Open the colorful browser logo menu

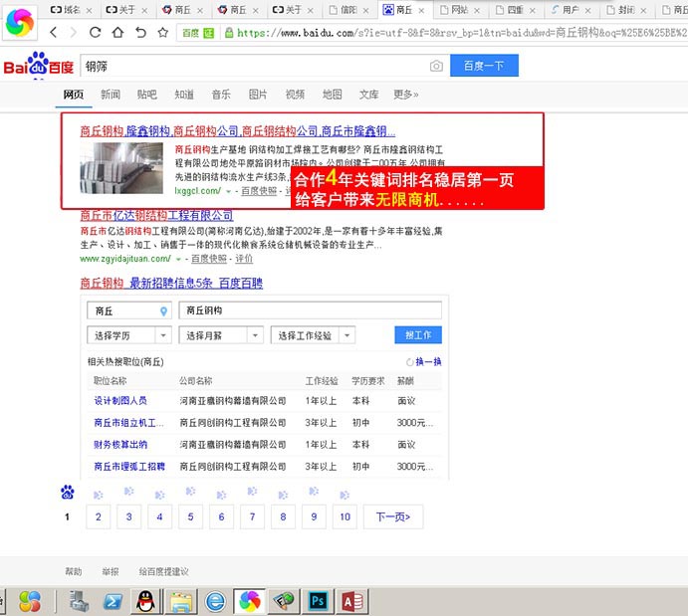[19, 22]
